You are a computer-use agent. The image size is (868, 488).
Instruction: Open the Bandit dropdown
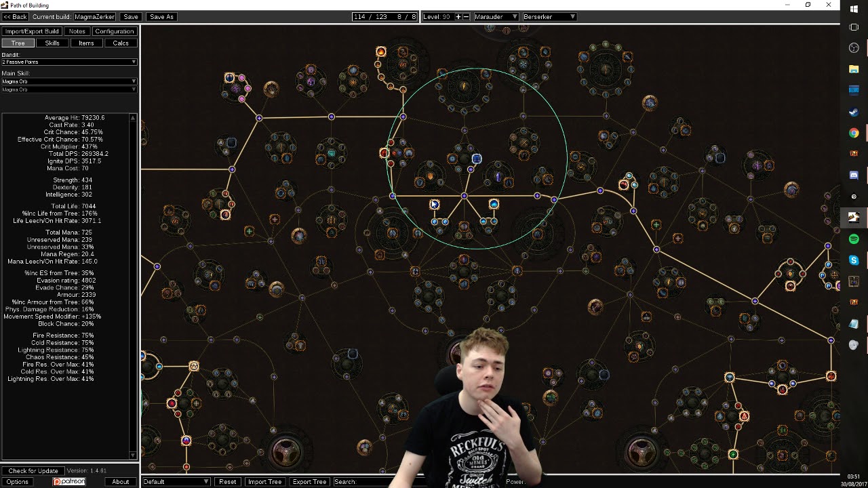(x=68, y=62)
